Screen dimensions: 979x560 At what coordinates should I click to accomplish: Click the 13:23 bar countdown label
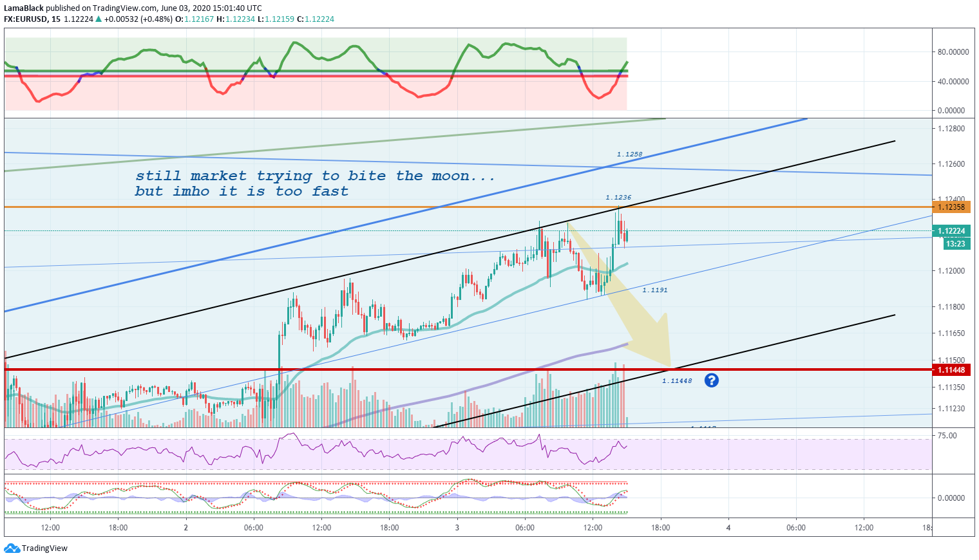click(956, 243)
